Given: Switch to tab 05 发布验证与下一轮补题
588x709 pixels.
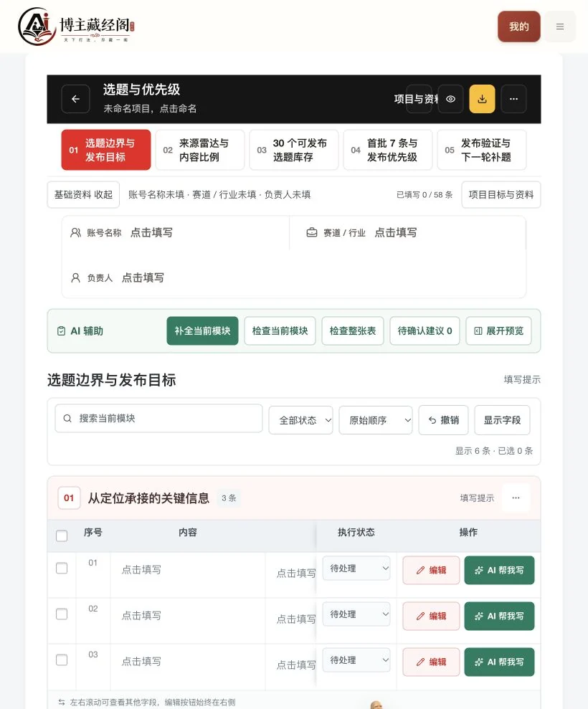Looking at the screenshot, I should click(x=482, y=150).
